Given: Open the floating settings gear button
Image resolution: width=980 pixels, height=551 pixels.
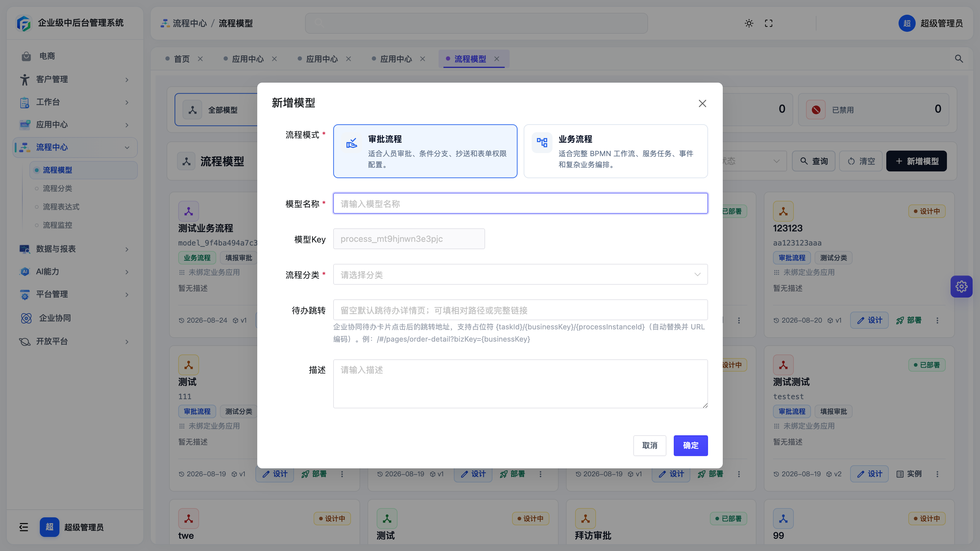Looking at the screenshot, I should tap(961, 286).
